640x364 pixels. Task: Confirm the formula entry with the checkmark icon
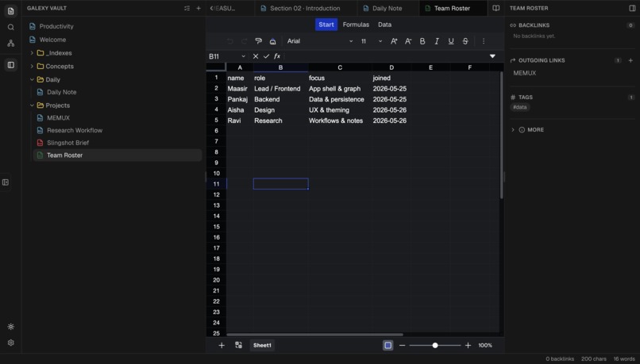pos(266,56)
